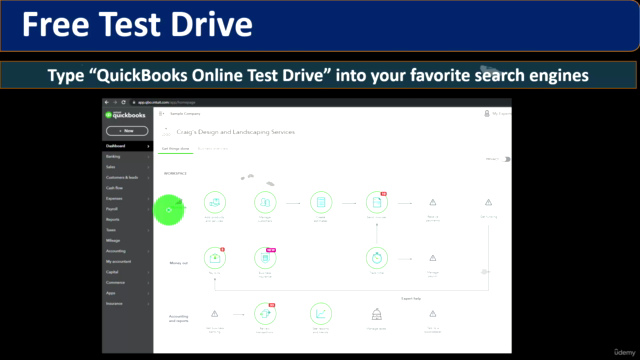Image resolution: width=640 pixels, height=360 pixels.
Task: Click the Money out row label
Action: pos(179,263)
